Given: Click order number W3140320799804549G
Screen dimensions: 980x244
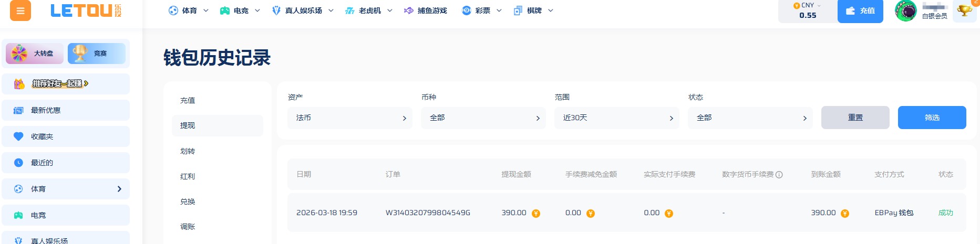Looking at the screenshot, I should 428,213.
